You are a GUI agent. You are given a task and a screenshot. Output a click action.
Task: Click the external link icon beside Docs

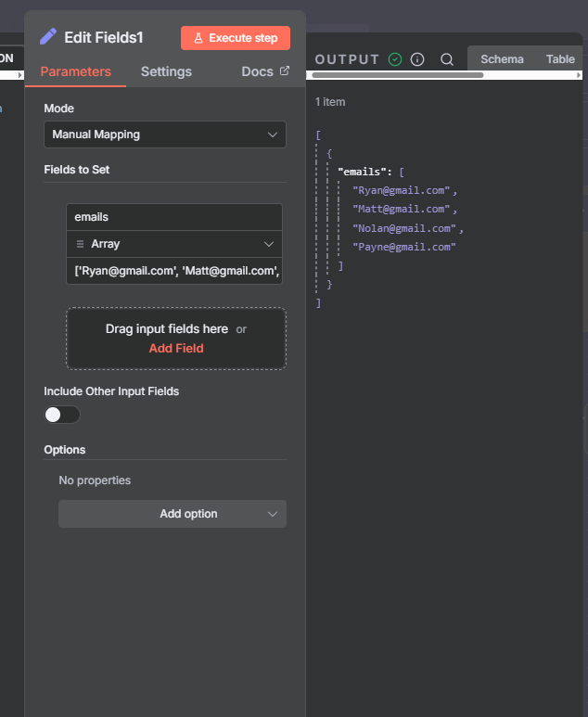point(285,71)
